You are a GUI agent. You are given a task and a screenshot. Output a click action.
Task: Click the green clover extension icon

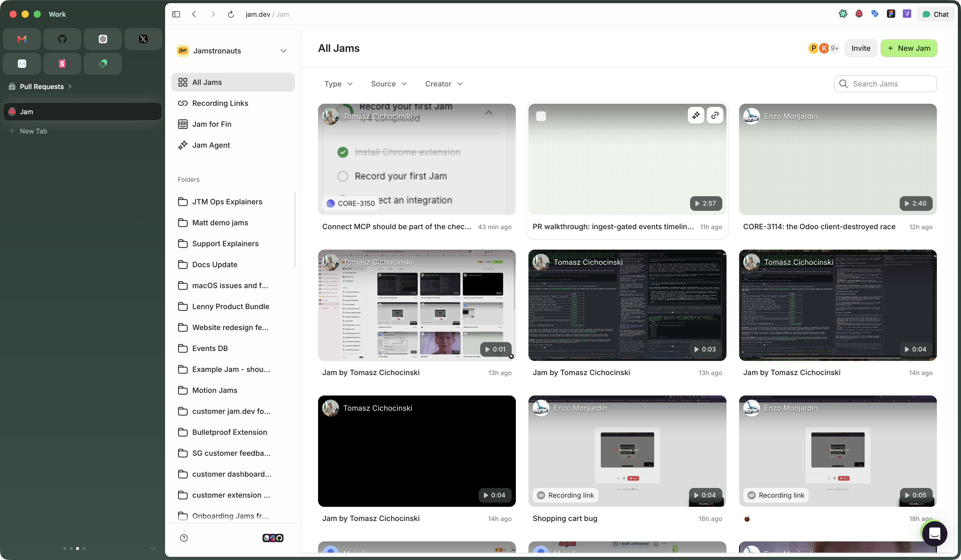(x=843, y=14)
